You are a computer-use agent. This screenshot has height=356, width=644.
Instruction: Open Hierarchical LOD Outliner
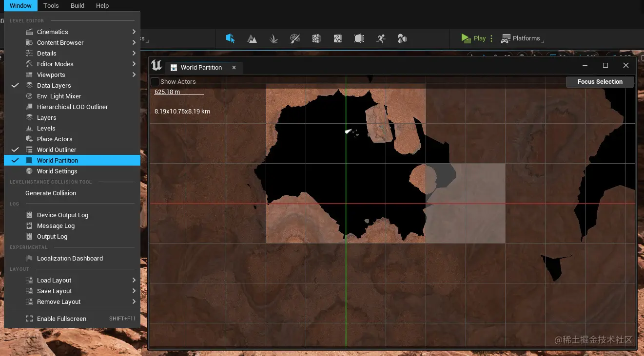point(72,107)
